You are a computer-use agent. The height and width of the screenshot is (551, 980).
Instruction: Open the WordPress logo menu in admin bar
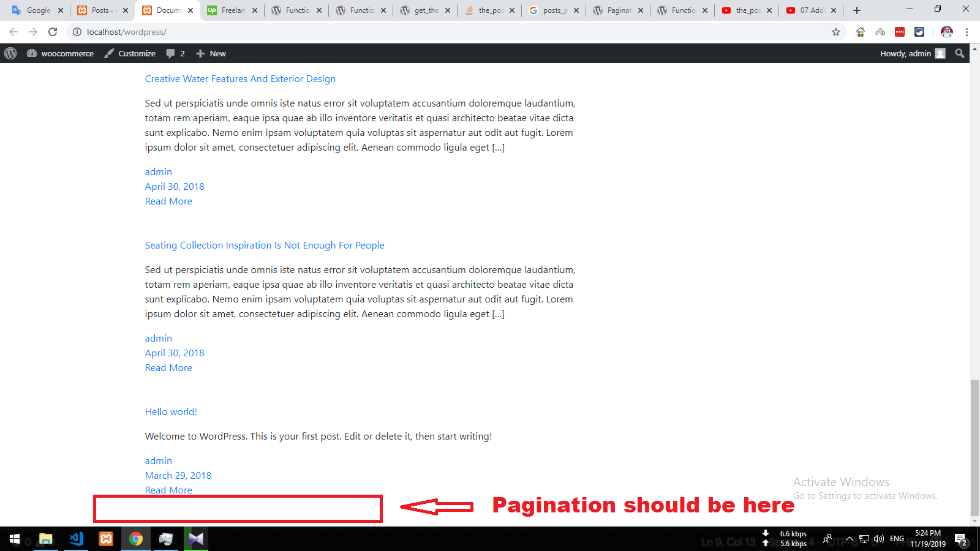click(x=10, y=53)
